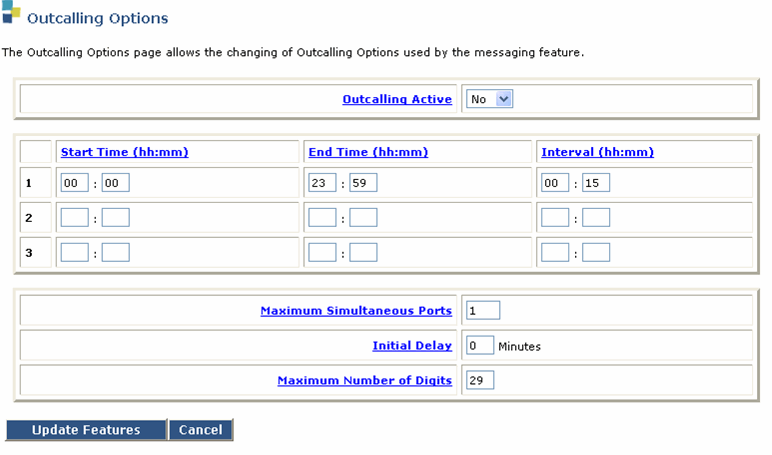
Task: Open the Start Time (hh:mm) link
Action: pyautogui.click(x=125, y=152)
